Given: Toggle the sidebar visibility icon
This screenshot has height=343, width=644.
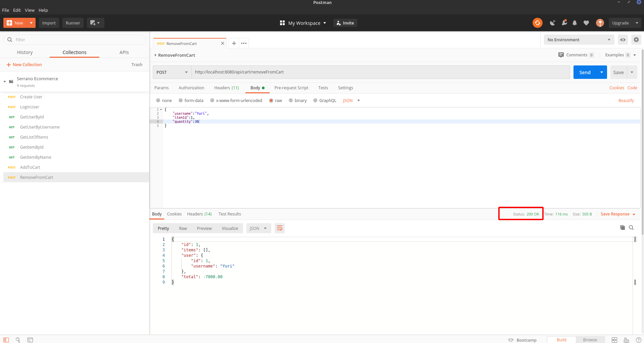Looking at the screenshot, I should pos(6,340).
